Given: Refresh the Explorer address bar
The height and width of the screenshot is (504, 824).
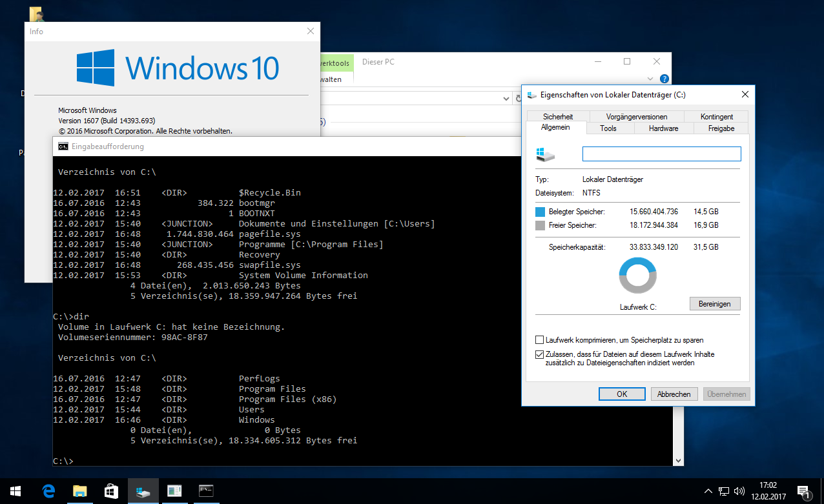Looking at the screenshot, I should pyautogui.click(x=519, y=99).
